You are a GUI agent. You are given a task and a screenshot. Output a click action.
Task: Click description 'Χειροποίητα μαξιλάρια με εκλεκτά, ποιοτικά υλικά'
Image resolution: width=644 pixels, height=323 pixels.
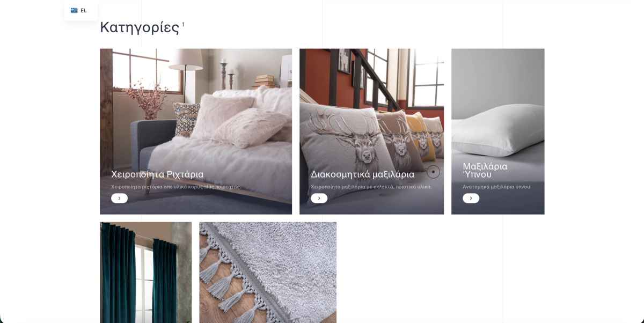click(x=371, y=187)
